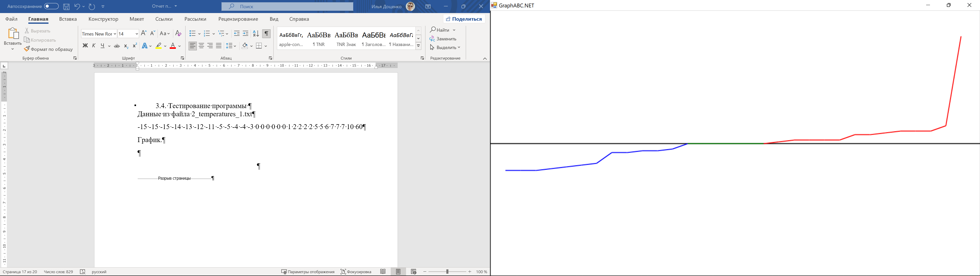This screenshot has width=980, height=276.
Task: Expand the styles gallery more arrow
Action: click(419, 46)
